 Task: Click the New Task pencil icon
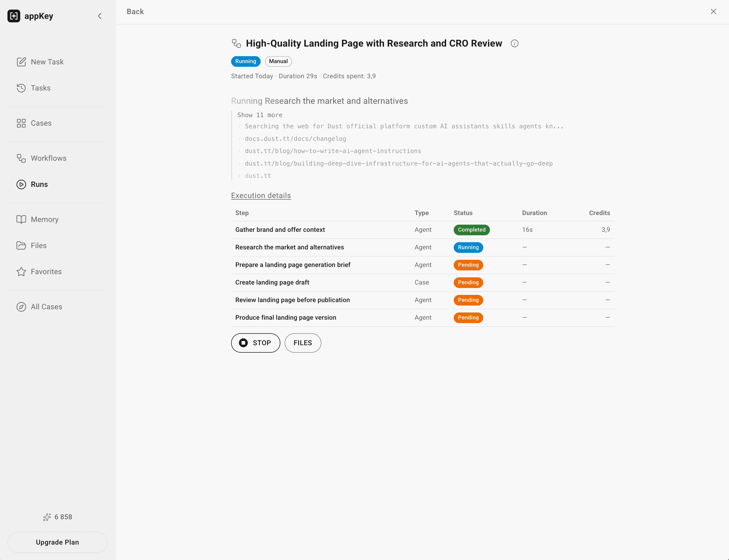click(x=21, y=62)
